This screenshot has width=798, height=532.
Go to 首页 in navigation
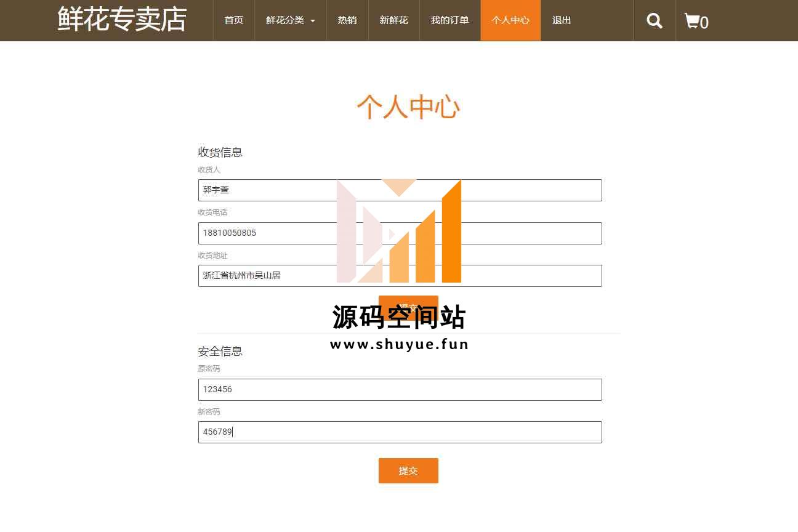click(x=234, y=20)
